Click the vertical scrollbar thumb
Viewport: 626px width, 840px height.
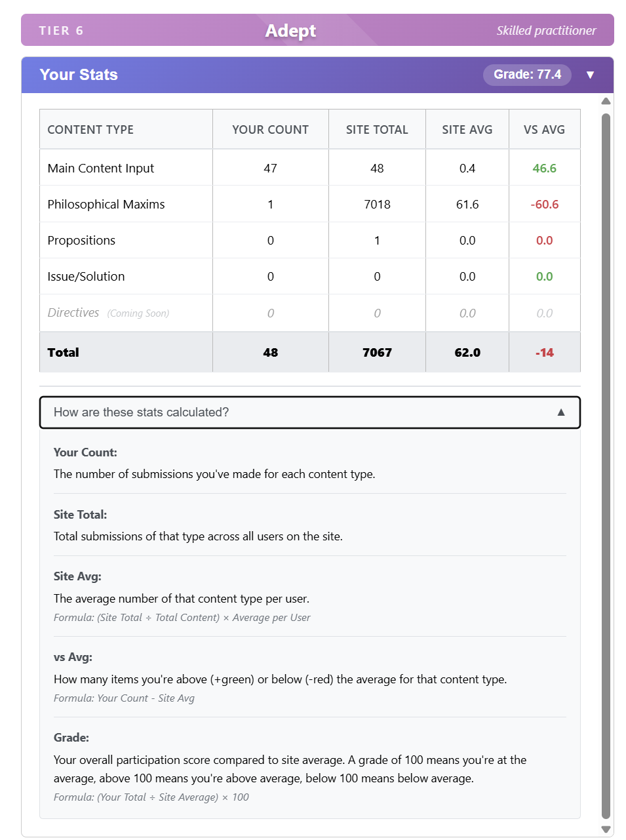(606, 459)
